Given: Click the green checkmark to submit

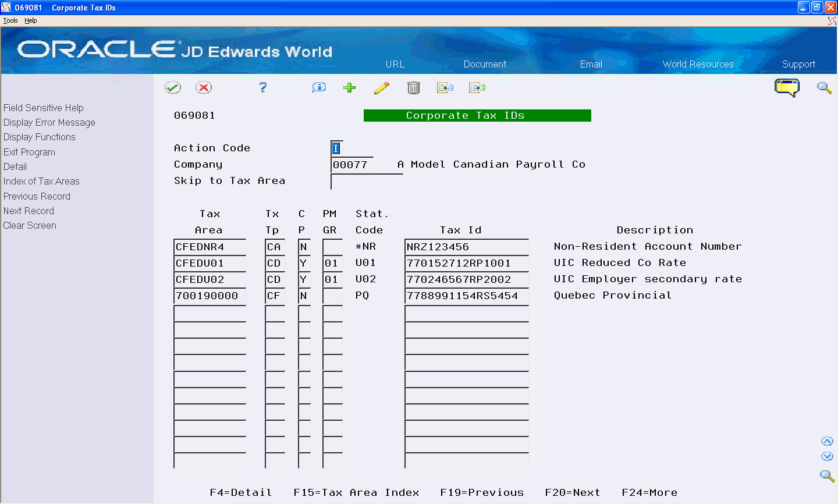Looking at the screenshot, I should click(173, 87).
